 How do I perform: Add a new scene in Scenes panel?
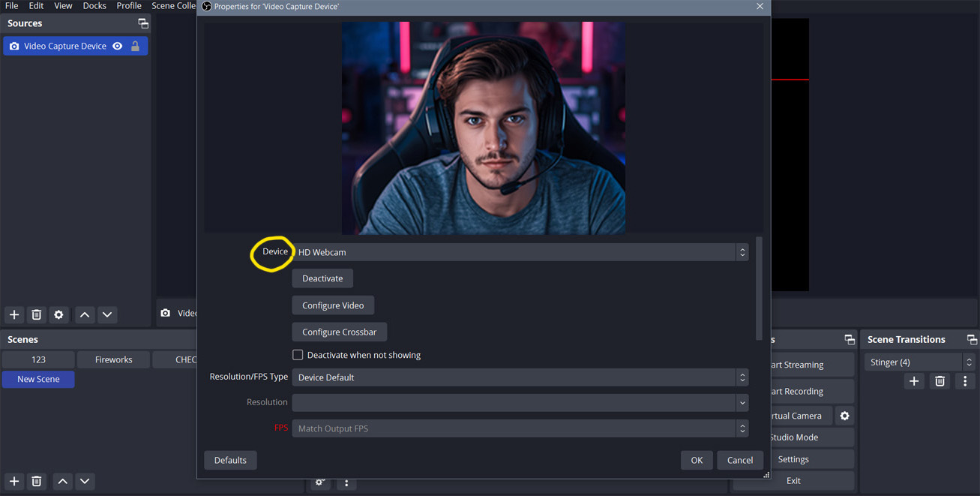[14, 482]
